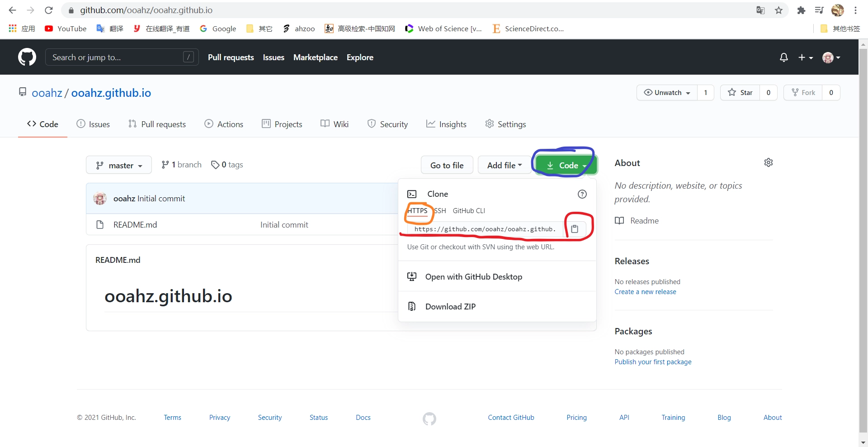Open the About section settings gear
The image size is (868, 447).
pos(769,162)
